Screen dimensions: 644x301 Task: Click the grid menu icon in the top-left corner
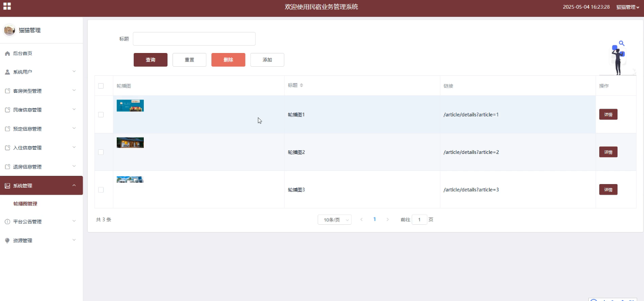coord(7,6)
